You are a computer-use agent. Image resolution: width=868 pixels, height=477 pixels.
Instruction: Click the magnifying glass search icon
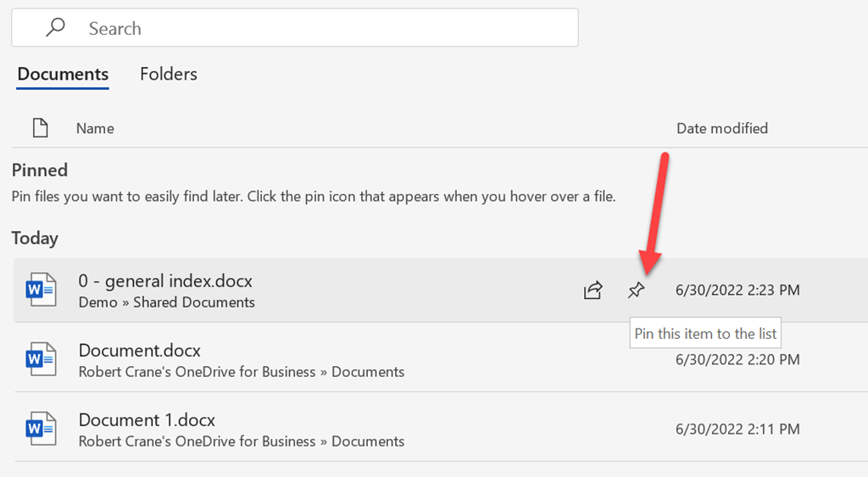56,28
